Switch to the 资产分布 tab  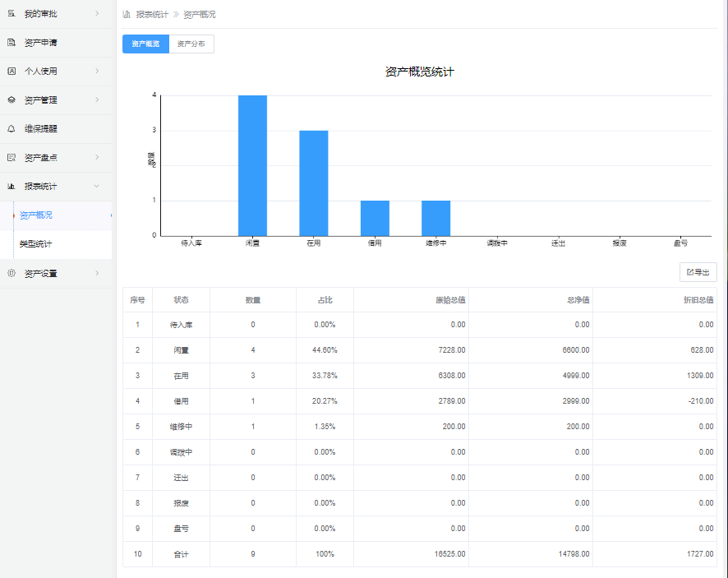[191, 44]
